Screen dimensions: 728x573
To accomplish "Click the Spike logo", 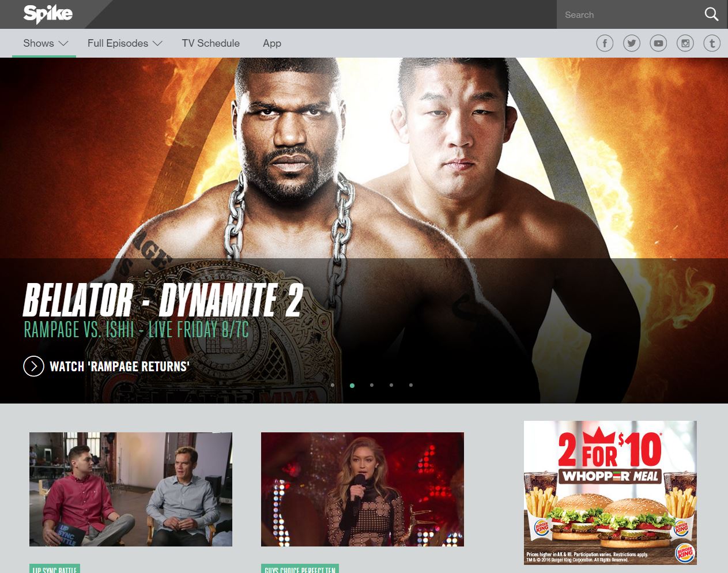I will click(48, 13).
